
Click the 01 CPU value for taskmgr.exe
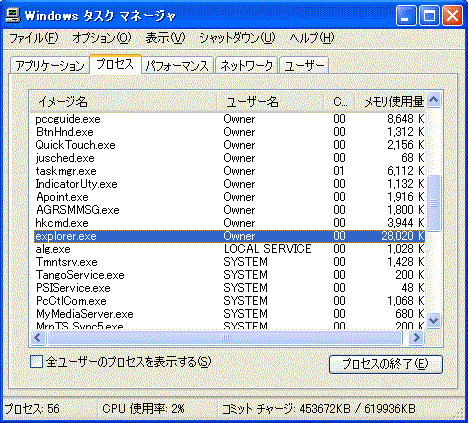pos(339,171)
